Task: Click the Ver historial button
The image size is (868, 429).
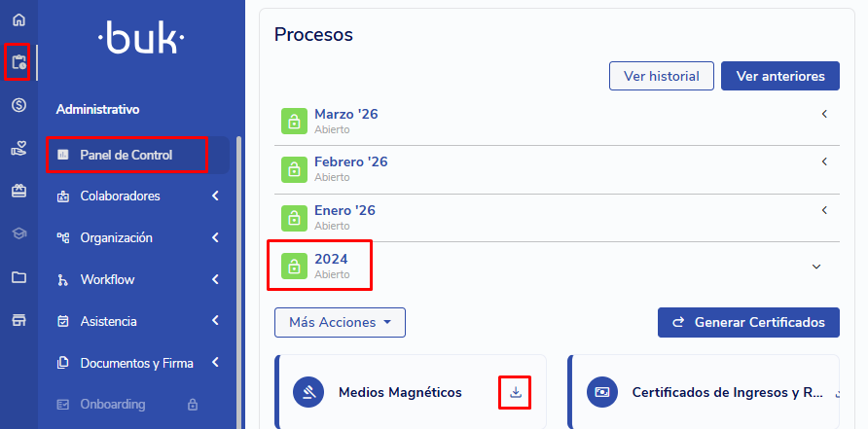Action: (662, 76)
